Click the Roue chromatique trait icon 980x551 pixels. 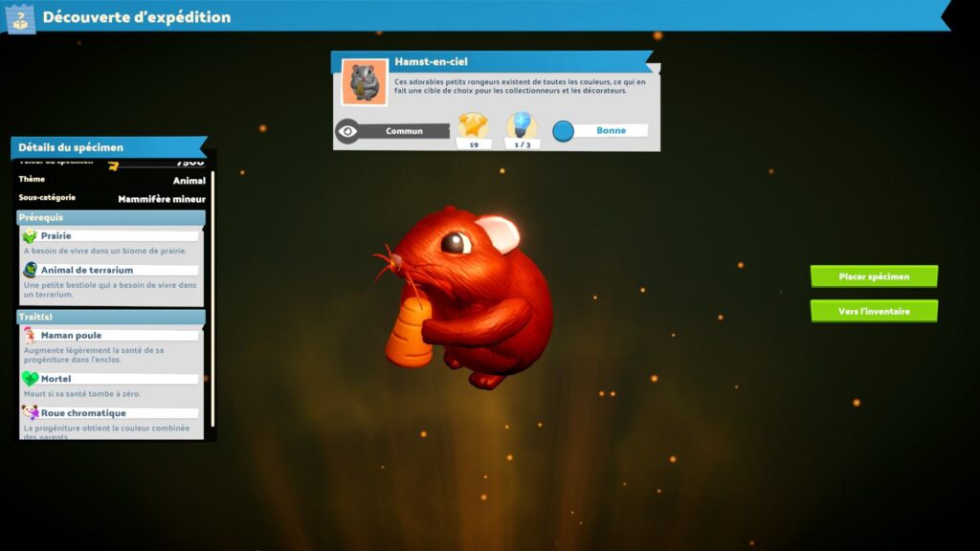coord(30,413)
